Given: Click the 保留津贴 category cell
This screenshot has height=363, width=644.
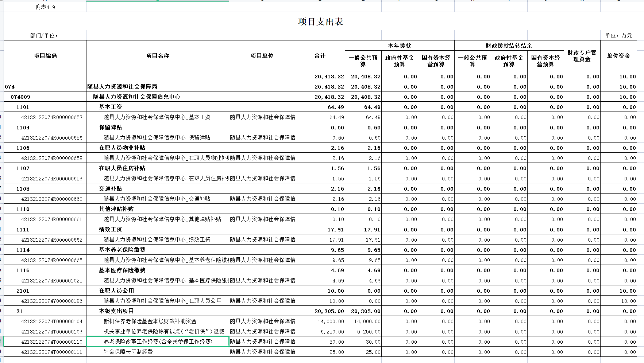Looking at the screenshot, I should tap(158, 128).
